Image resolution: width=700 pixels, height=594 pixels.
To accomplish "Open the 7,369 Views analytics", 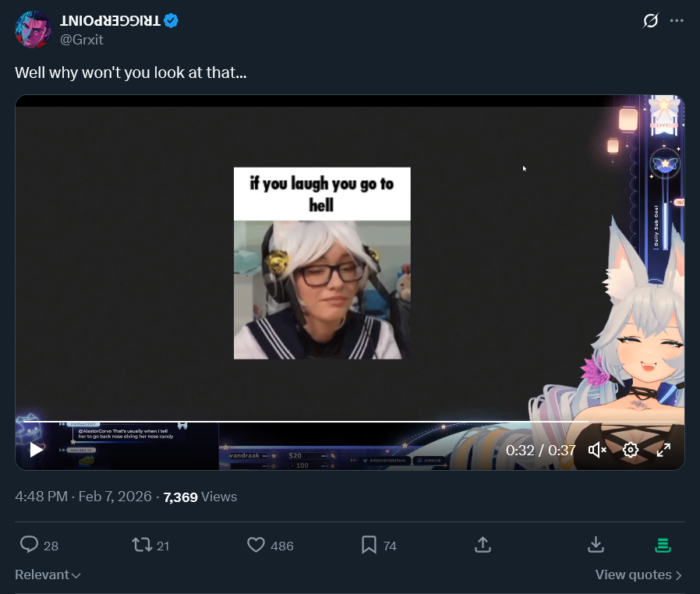I will pos(200,497).
